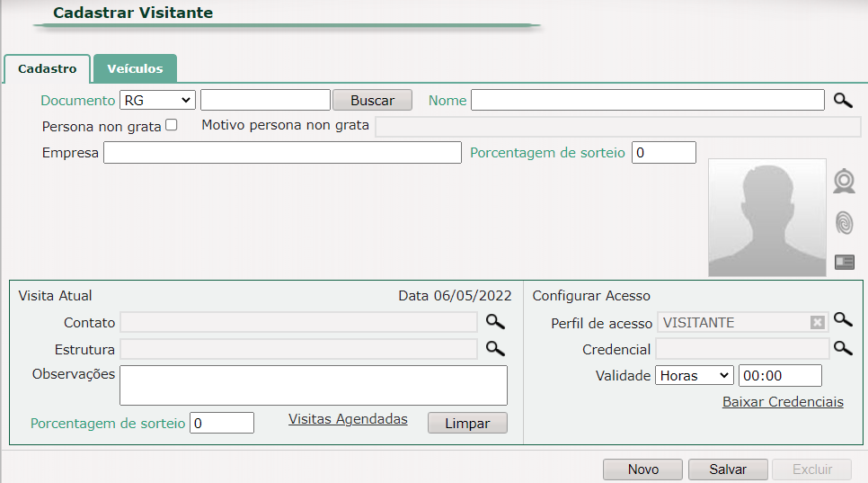Click the Motivo persona non grata field
The width and height of the screenshot is (868, 483).
point(618,126)
